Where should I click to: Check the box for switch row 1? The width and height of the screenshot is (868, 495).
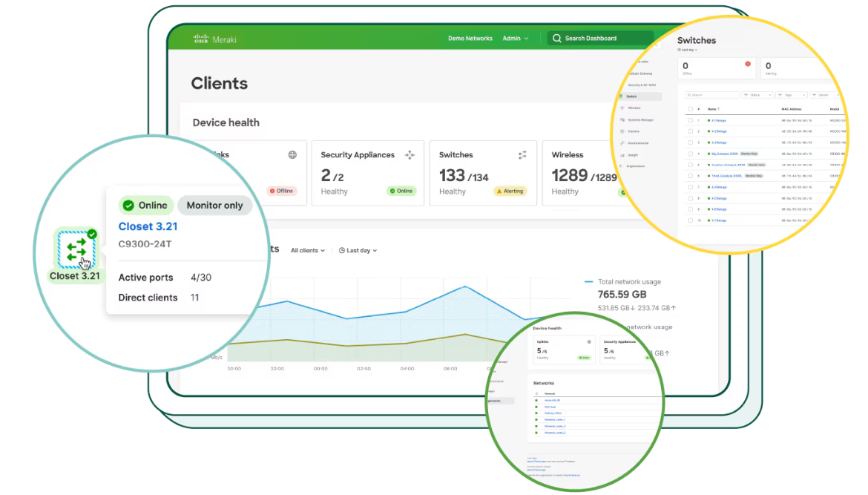coord(690,120)
